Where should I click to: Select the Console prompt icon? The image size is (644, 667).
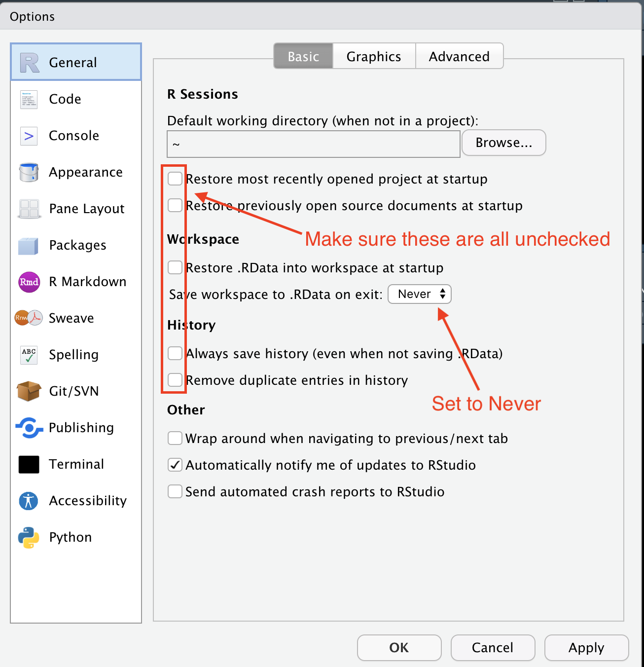point(29,136)
